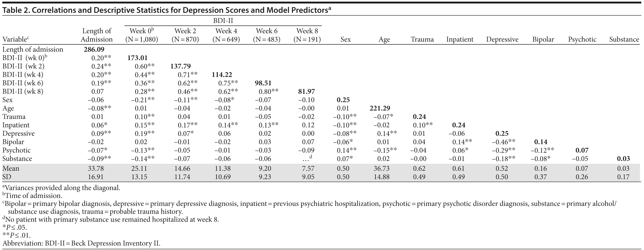The height and width of the screenshot is (250, 644).
Task: Select the "SD" row label
Action: pos(7,177)
